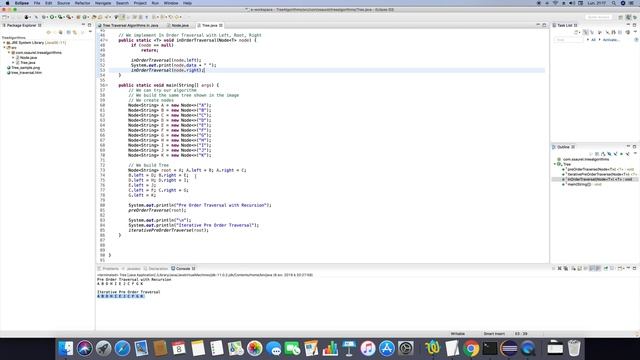
Task: Select Tree_sample.png in Package Explorer
Action: click(x=23, y=68)
